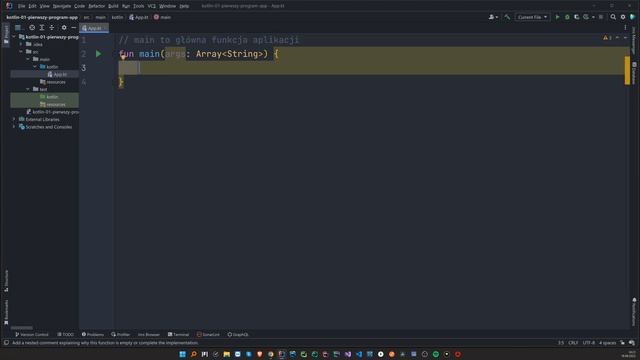Click the 'main' function breadcrumb
Image resolution: width=640 pixels, height=360 pixels.
point(162,17)
